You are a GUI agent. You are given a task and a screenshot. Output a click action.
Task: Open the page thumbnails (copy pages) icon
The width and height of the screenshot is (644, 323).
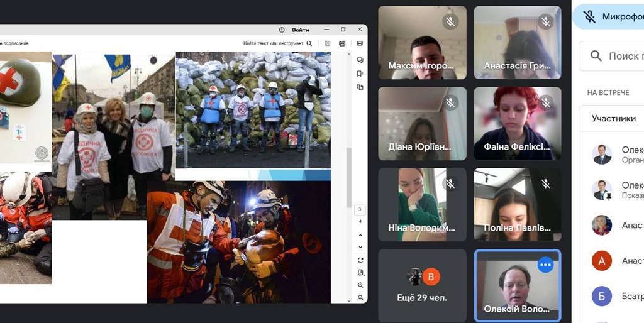coord(360,87)
